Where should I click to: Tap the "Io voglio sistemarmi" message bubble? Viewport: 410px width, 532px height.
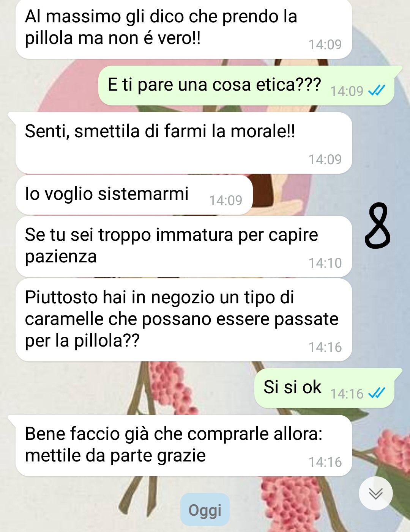coord(134,195)
